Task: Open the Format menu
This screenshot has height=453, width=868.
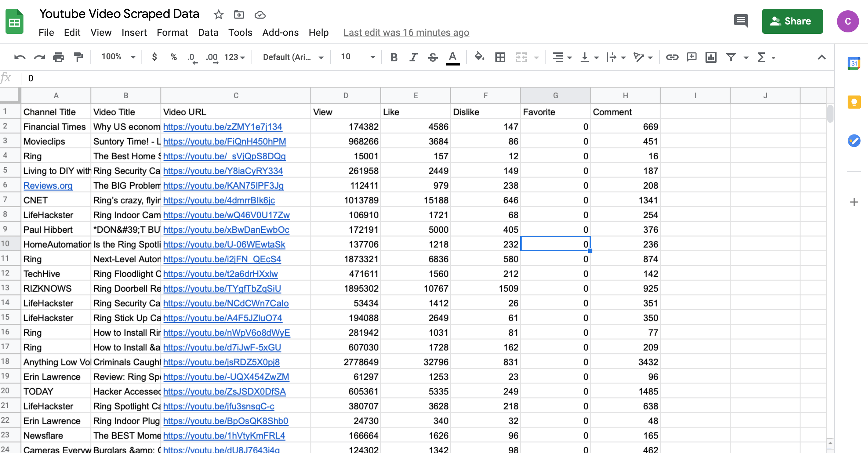Action: coord(172,32)
